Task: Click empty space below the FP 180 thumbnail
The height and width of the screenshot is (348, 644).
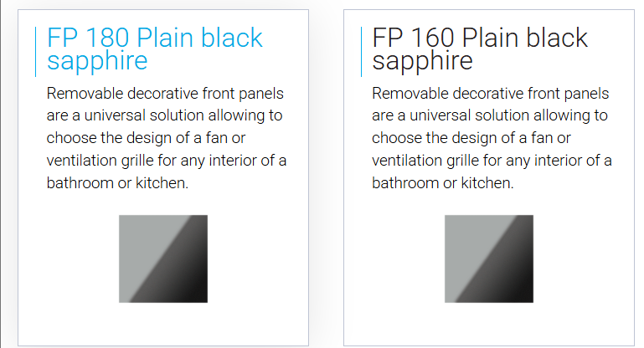Action: pos(163,325)
